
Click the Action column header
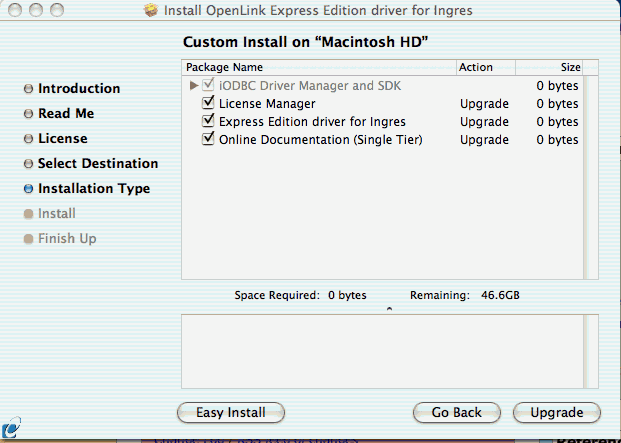[x=486, y=67]
